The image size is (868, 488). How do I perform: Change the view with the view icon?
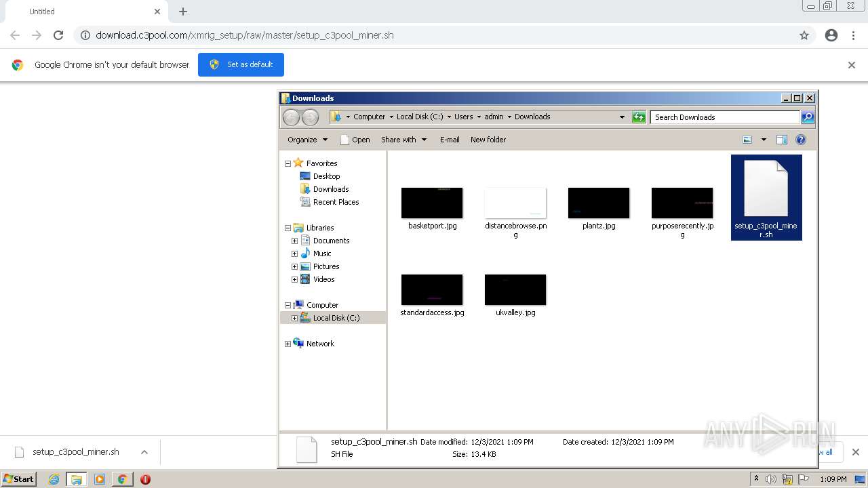(x=747, y=140)
